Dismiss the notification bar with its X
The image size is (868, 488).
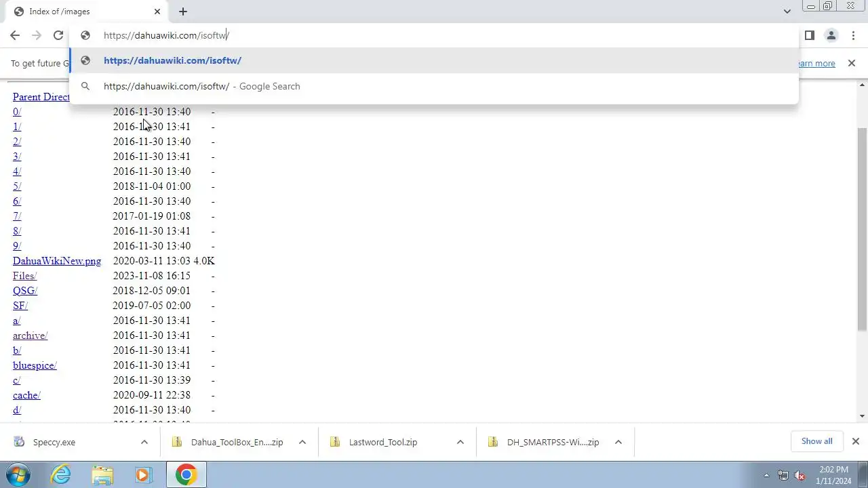click(x=852, y=63)
